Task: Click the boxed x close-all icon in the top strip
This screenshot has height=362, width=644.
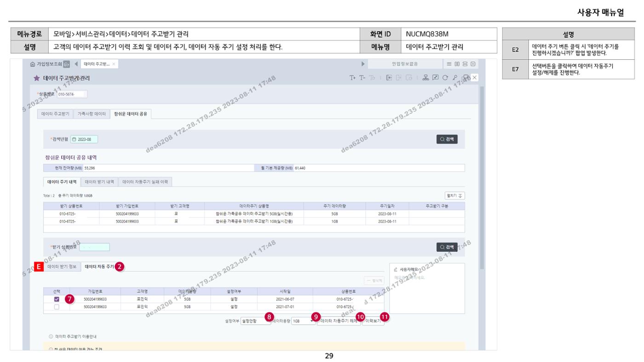Action: pos(472,64)
